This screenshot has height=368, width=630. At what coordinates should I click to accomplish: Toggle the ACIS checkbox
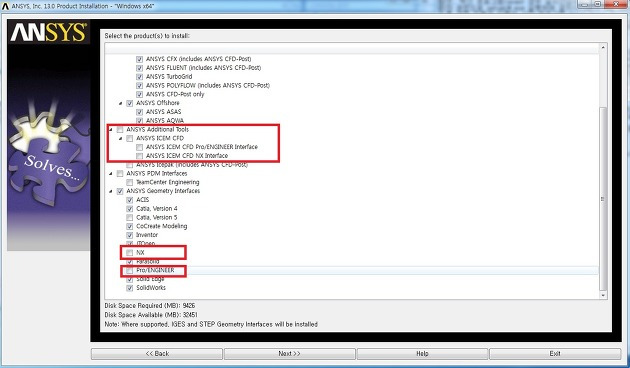coord(130,200)
